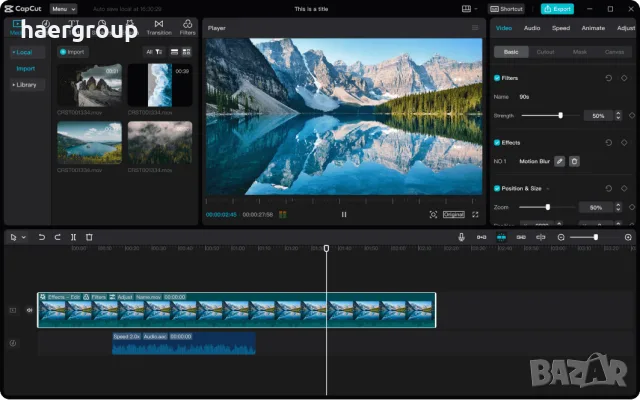Edit the Motion Blur effect with pencil icon

click(x=560, y=161)
